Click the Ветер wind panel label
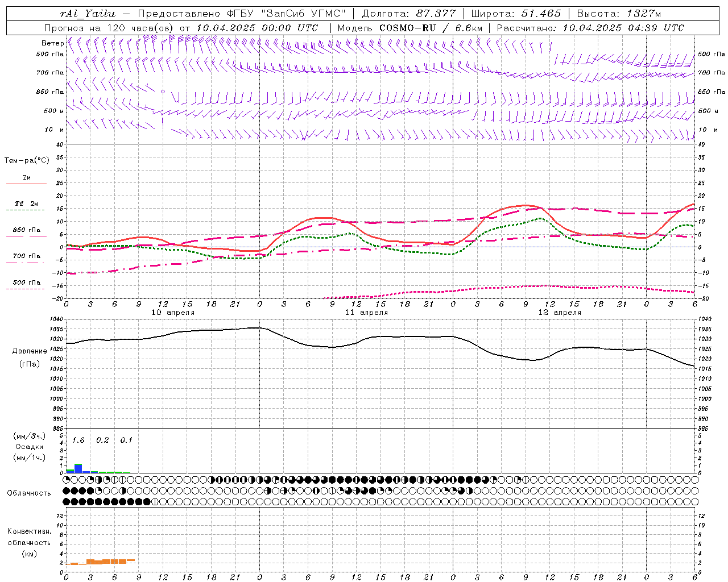This screenshot has height=582, width=728. click(52, 43)
